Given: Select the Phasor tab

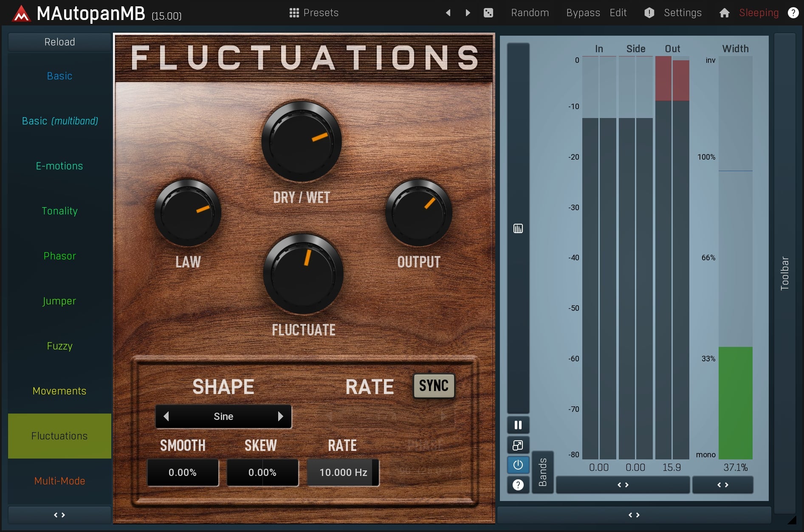Looking at the screenshot, I should point(59,256).
